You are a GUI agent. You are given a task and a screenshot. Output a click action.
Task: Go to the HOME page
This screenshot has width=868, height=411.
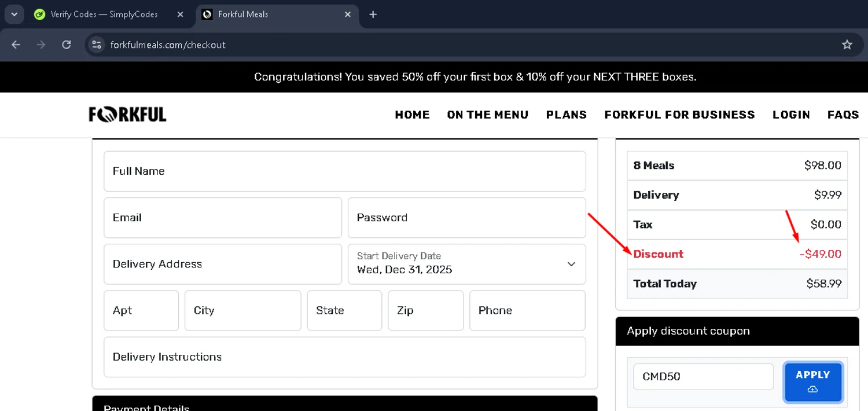[412, 115]
